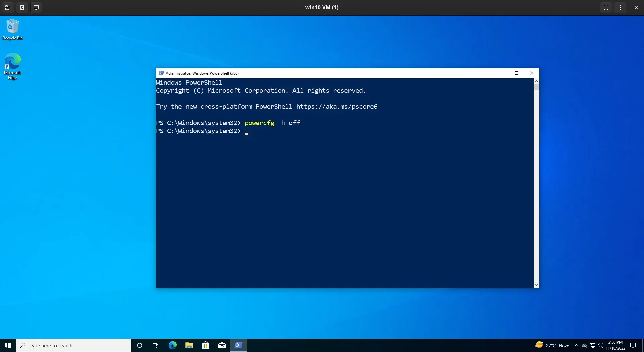This screenshot has height=352, width=644.
Task: Click the Copyright Microsoft Corporation line
Action: [x=261, y=91]
